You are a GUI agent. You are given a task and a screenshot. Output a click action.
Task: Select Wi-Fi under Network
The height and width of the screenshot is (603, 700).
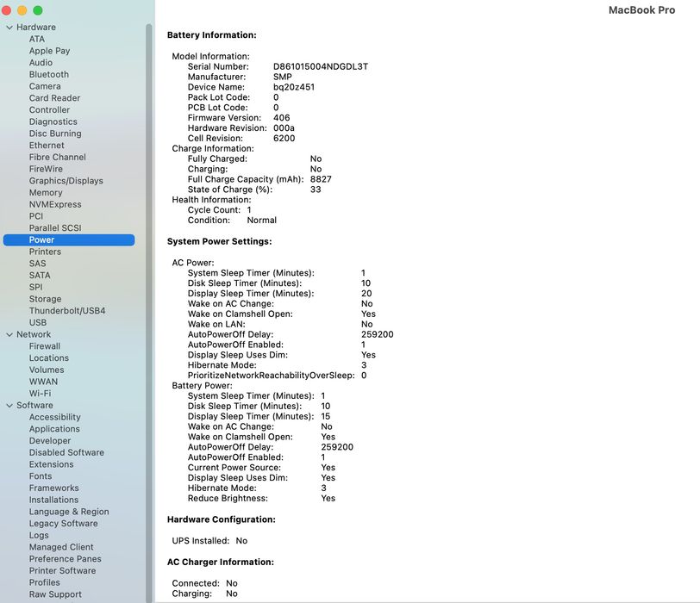[x=40, y=394]
